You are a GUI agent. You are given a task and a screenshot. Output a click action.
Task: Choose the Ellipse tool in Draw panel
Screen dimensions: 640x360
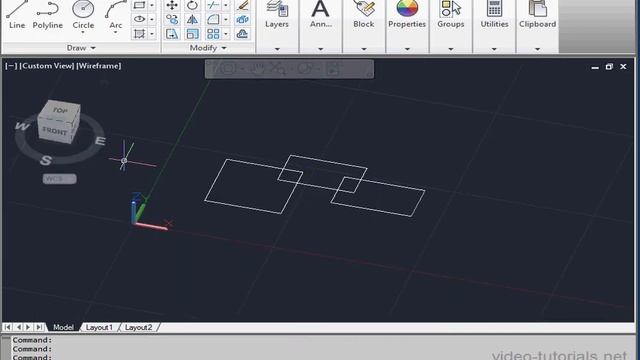point(140,19)
